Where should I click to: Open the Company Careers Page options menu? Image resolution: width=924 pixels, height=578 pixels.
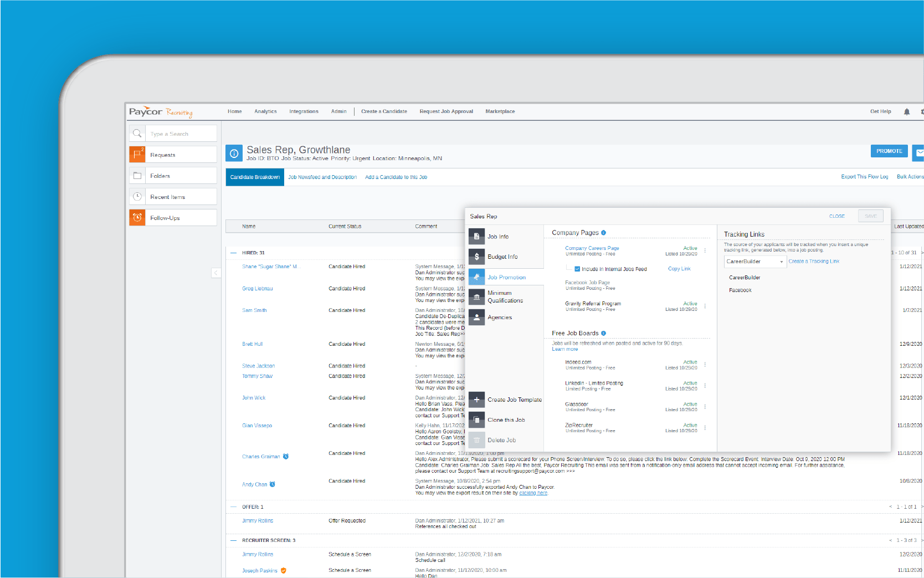[705, 250]
